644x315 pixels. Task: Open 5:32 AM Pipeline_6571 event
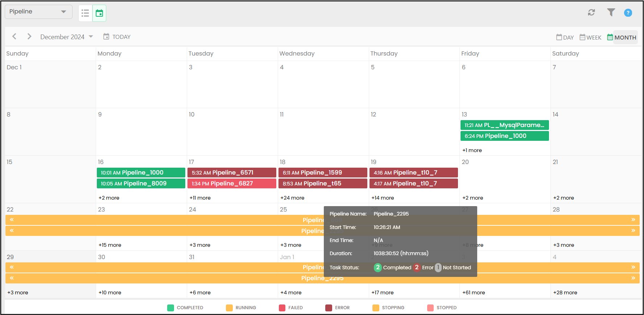[232, 173]
